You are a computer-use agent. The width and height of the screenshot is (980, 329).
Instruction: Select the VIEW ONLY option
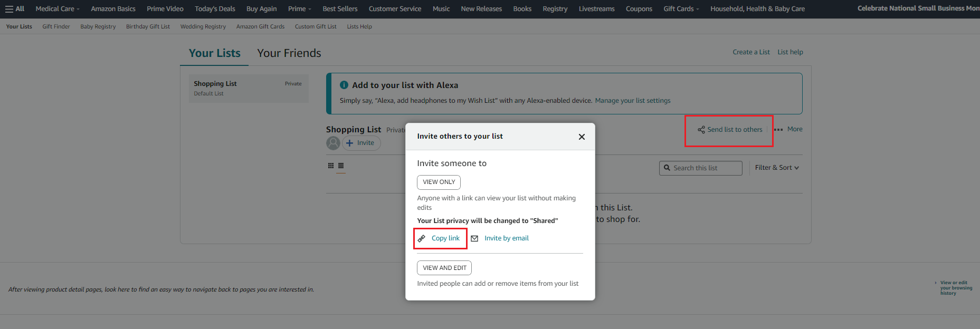439,182
